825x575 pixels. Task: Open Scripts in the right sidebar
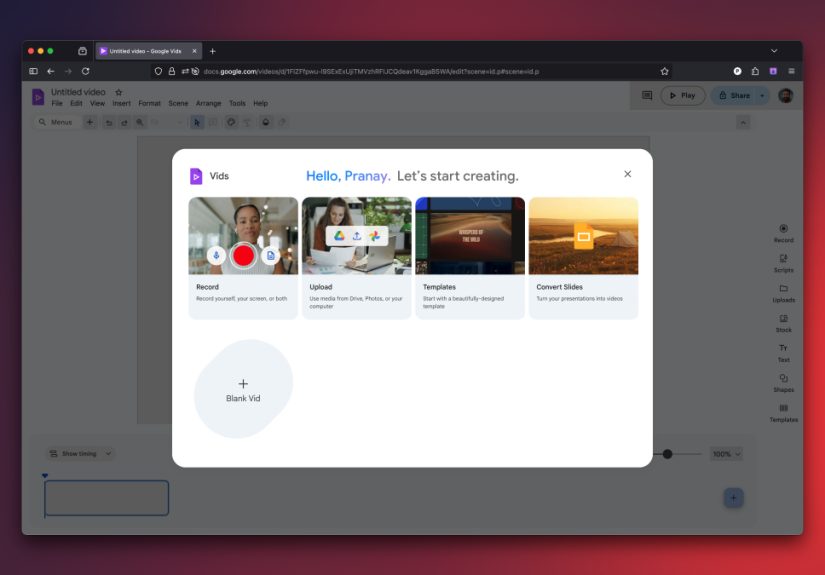click(x=783, y=263)
